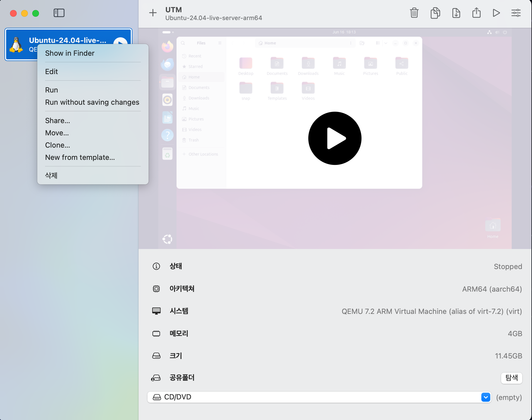532x420 pixels.
Task: Click the 메모리 memory chip icon
Action: click(x=156, y=333)
